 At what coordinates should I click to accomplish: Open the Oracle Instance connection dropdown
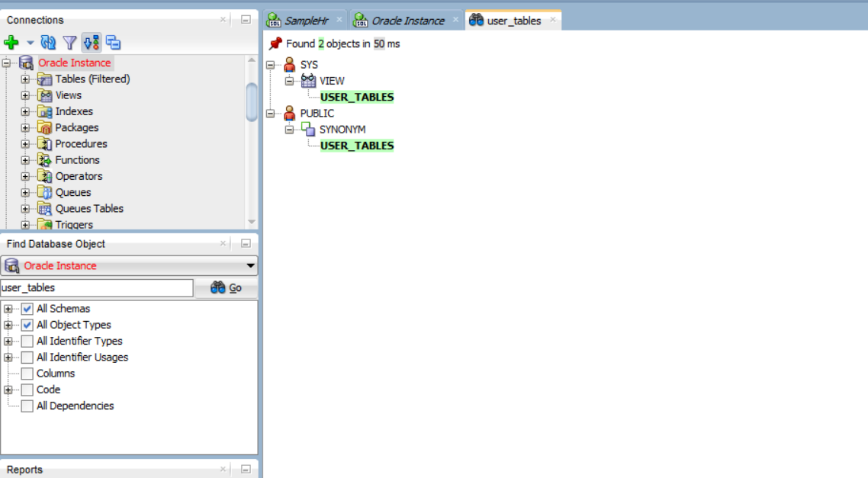250,266
